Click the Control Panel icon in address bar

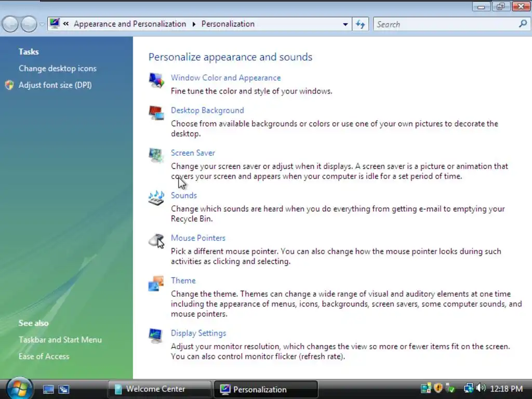tap(54, 23)
